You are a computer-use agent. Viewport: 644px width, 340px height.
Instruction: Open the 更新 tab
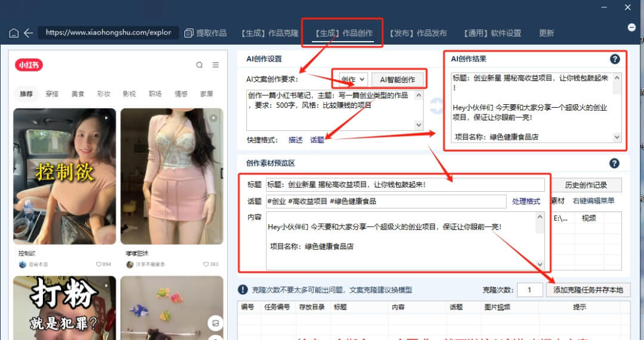546,33
